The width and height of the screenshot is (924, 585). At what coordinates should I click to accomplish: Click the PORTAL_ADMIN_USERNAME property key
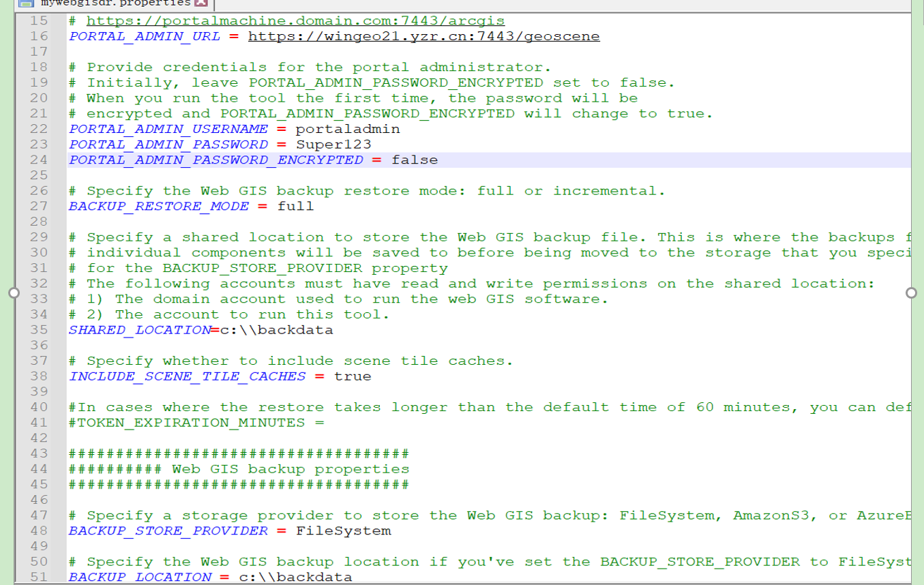168,129
